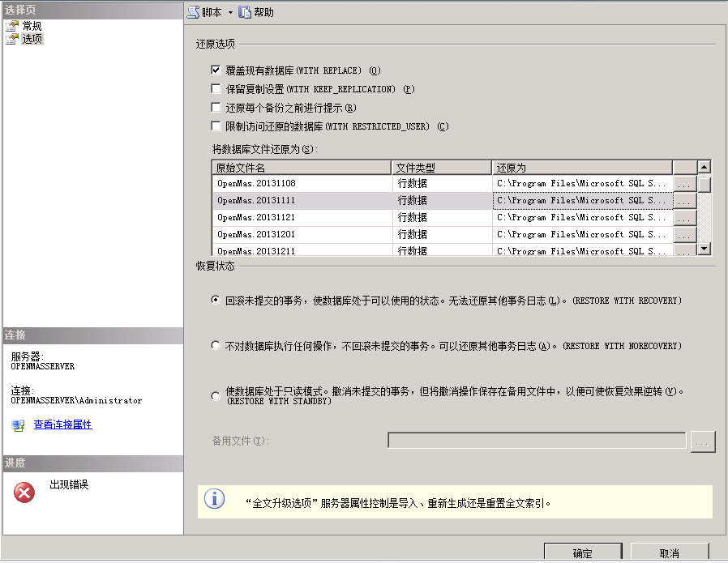Enable 限制访问还原的数据库 RESTRICTED_USER checkbox
Screen dimensions: 728x563
[x=216, y=126]
